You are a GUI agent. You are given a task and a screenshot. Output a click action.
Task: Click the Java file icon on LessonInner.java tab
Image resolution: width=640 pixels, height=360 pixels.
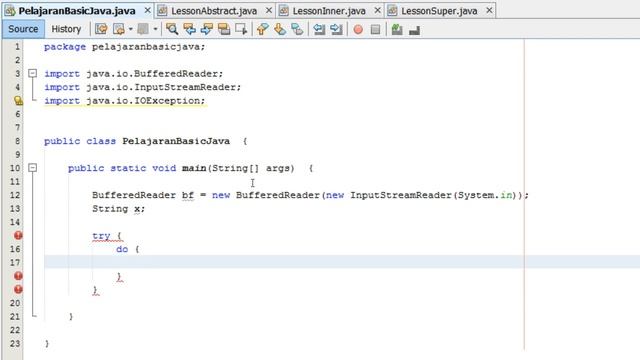click(284, 11)
